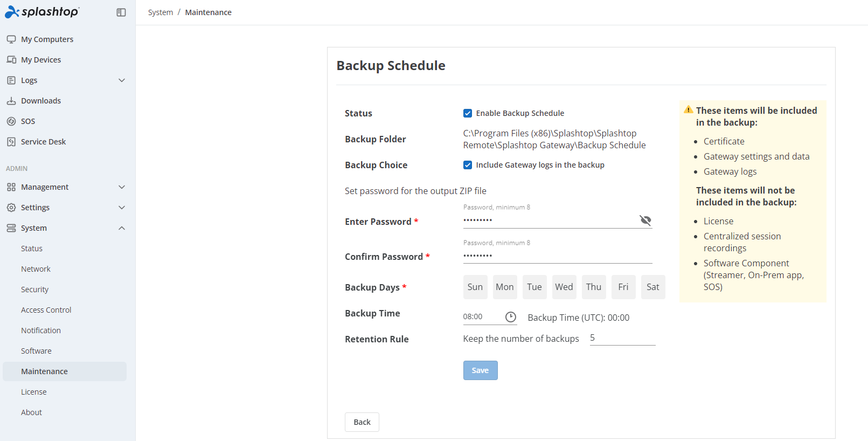Viewport: 868px width, 441px height.
Task: Toggle Mon backup day
Action: (x=505, y=287)
